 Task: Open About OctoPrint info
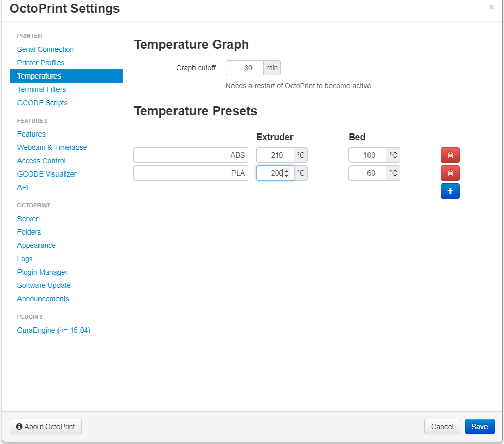coord(46,427)
